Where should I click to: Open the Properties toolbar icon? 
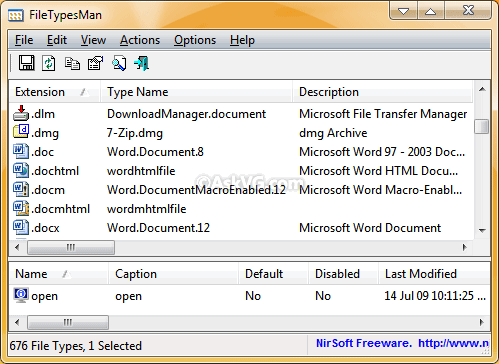95,63
